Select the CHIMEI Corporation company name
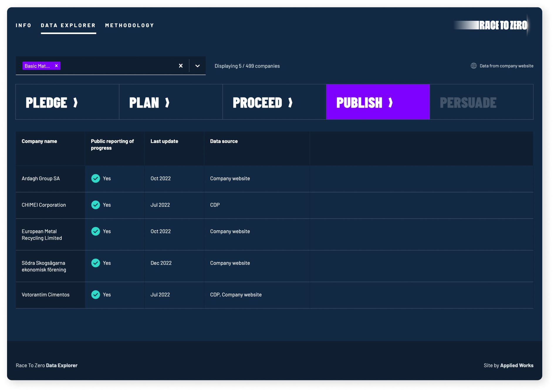Screen dimensions: 554x392 click(x=44, y=205)
